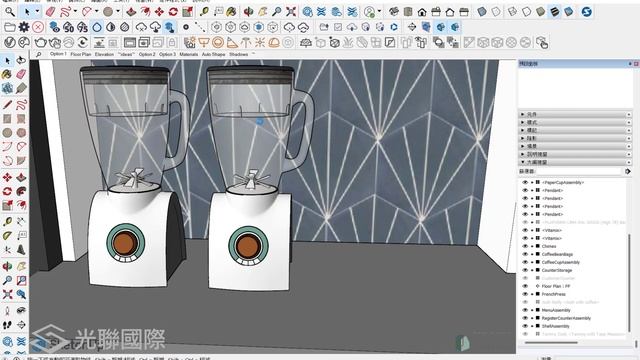Toggle visibility of Floor Plan | FF
The width and height of the screenshot is (640, 360).
pyautogui.click(x=525, y=286)
